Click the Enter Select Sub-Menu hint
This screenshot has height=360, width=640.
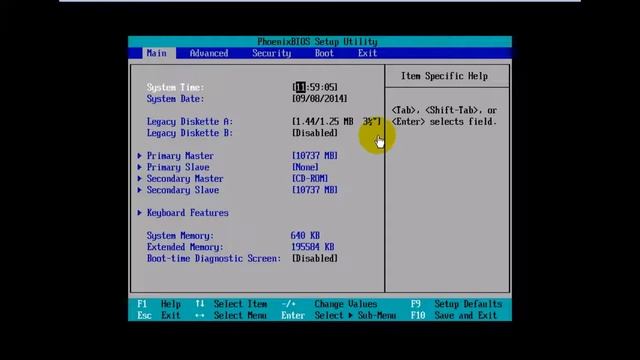click(x=338, y=316)
